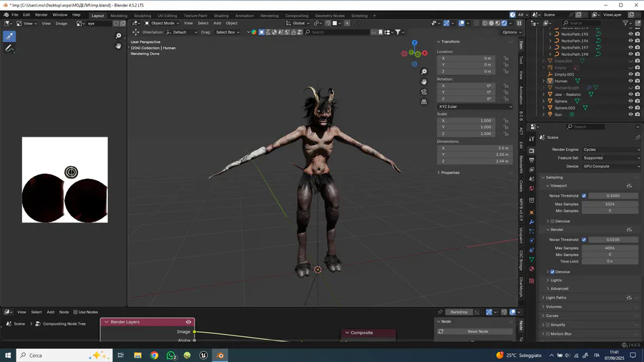Expand the Curves panel
Viewport: 644px width, 362px height.
coord(552,315)
